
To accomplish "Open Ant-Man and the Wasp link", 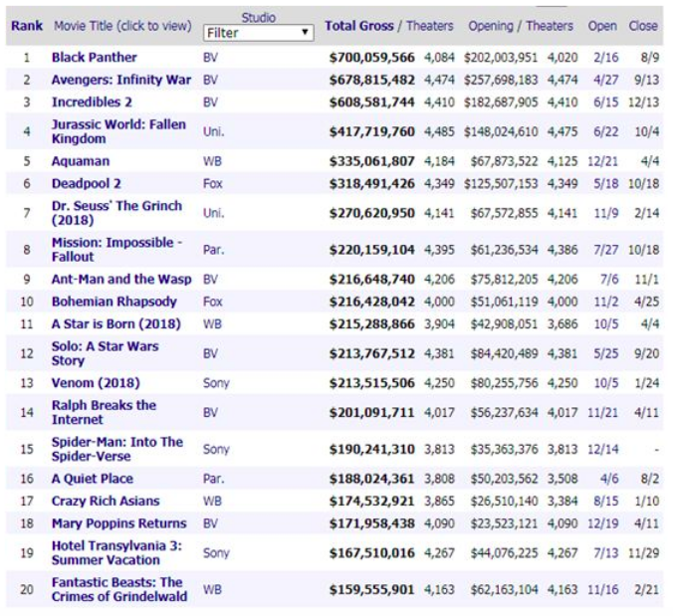I will click(x=121, y=280).
